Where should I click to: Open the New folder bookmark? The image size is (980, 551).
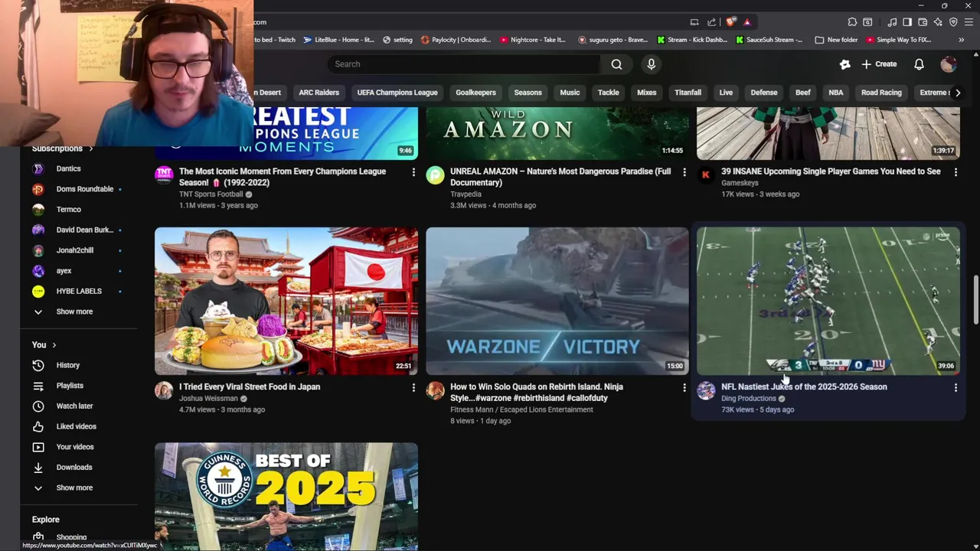pyautogui.click(x=836, y=40)
